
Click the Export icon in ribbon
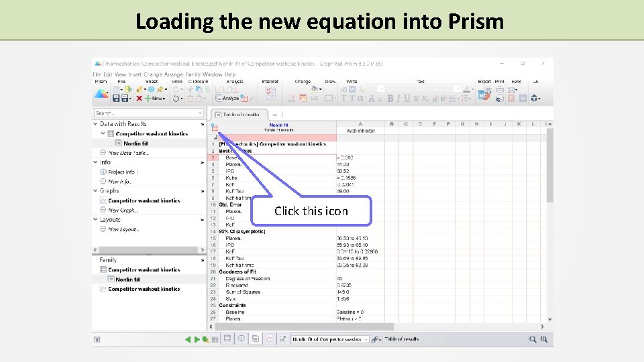[x=484, y=94]
